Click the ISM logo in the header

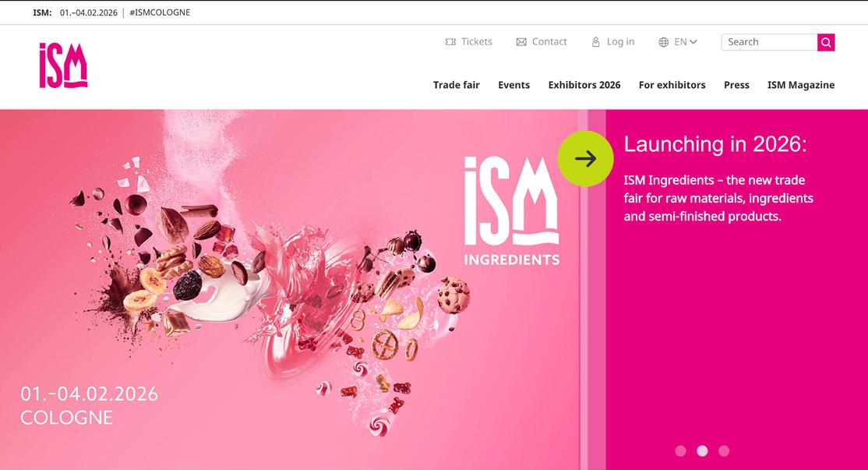coord(63,65)
